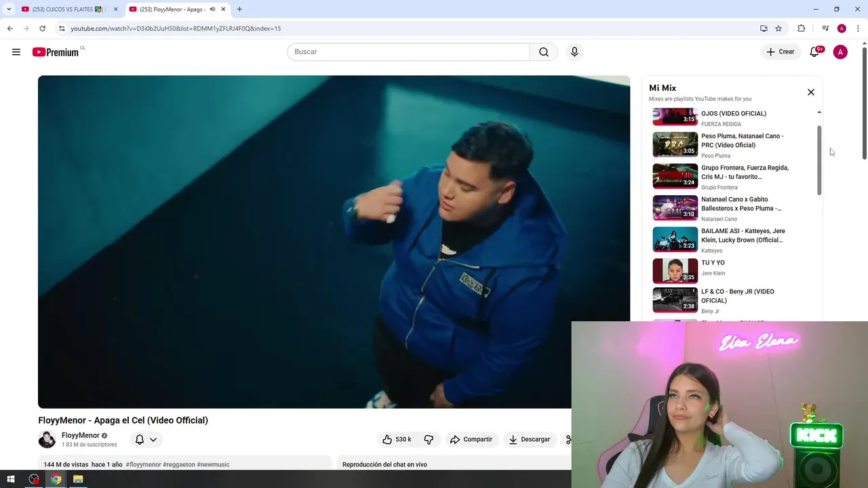The width and height of the screenshot is (868, 488).
Task: Open the tab search dropdown arrow
Action: pos(9,9)
